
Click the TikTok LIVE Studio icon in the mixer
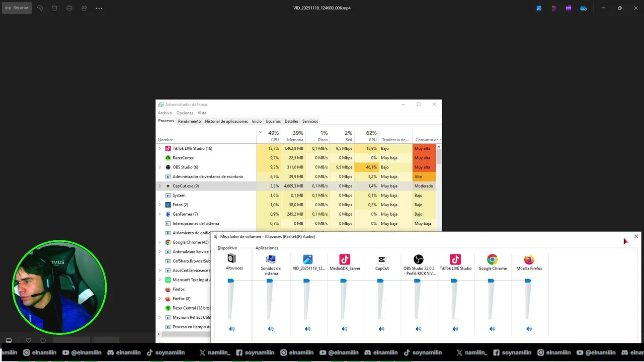(x=455, y=259)
